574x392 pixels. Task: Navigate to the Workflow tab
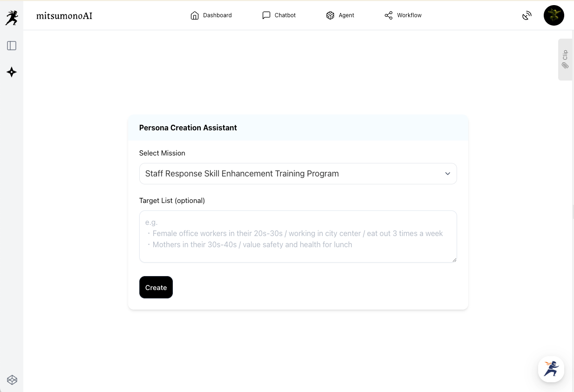pyautogui.click(x=403, y=15)
